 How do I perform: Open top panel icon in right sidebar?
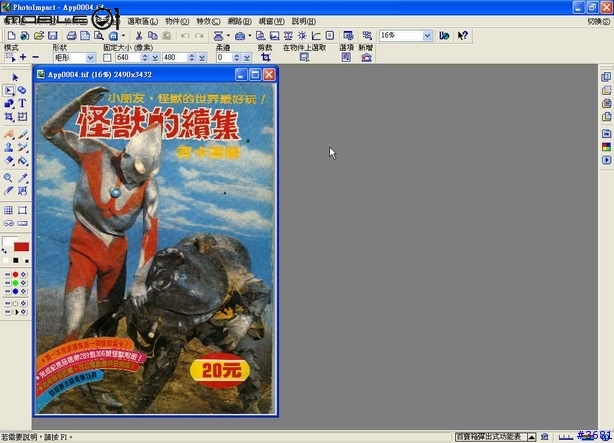pos(606,77)
